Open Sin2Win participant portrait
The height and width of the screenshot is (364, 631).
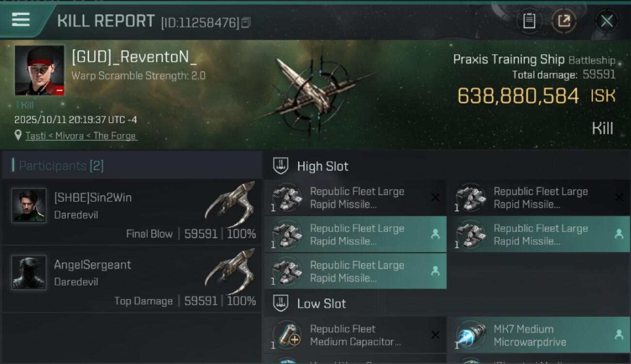coord(29,205)
